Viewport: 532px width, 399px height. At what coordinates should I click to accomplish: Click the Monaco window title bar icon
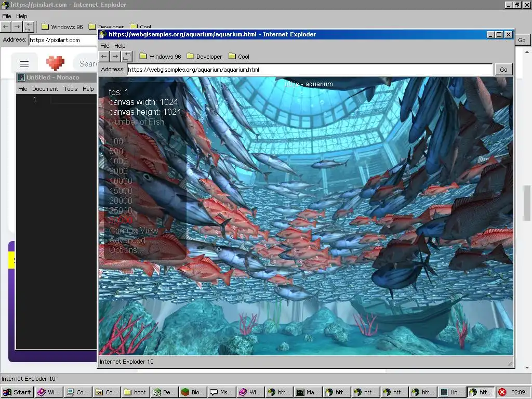coord(21,77)
